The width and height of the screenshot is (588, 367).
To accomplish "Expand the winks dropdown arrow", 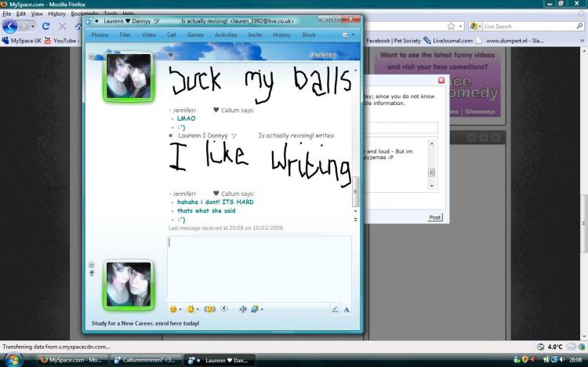I will (x=198, y=310).
